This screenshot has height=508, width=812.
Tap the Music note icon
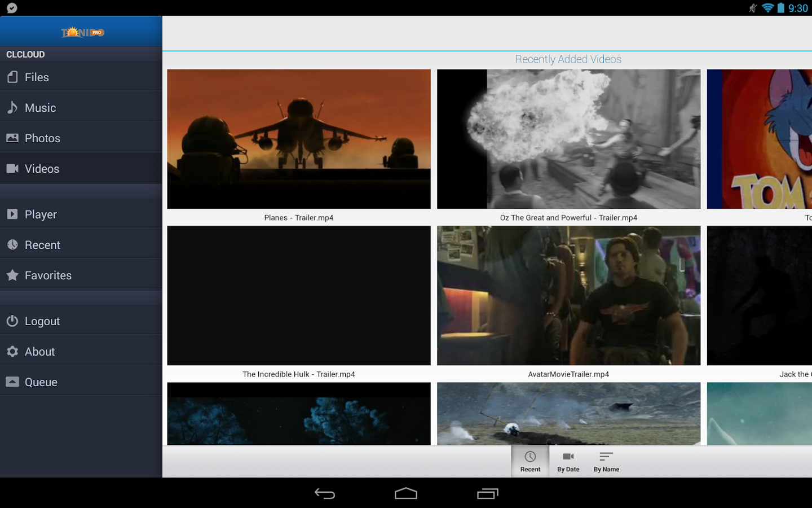(x=12, y=107)
